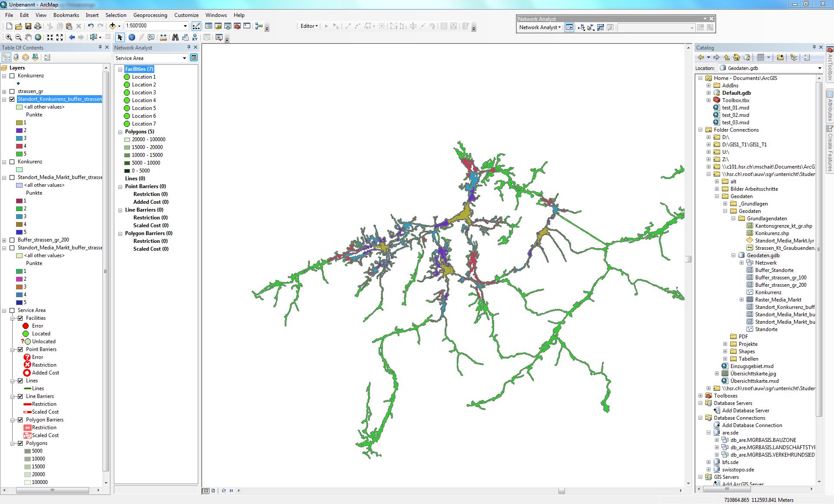Screen dimensions: 834x504
Task: Open the Network Analyst toolbar menu button
Action: click(540, 27)
